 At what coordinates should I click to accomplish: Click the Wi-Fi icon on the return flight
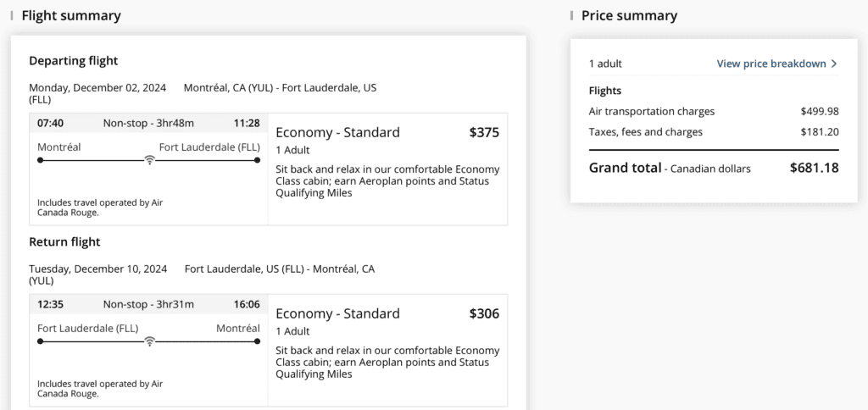pyautogui.click(x=149, y=341)
